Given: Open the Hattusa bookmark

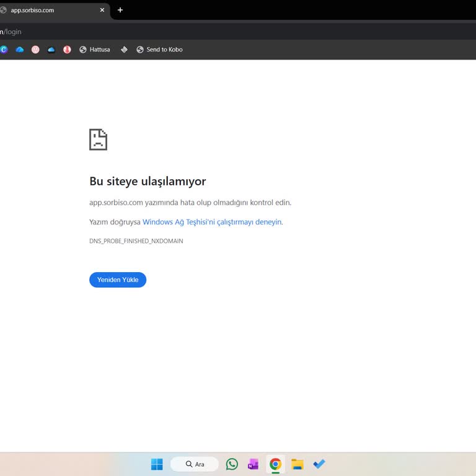Looking at the screenshot, I should coord(95,50).
